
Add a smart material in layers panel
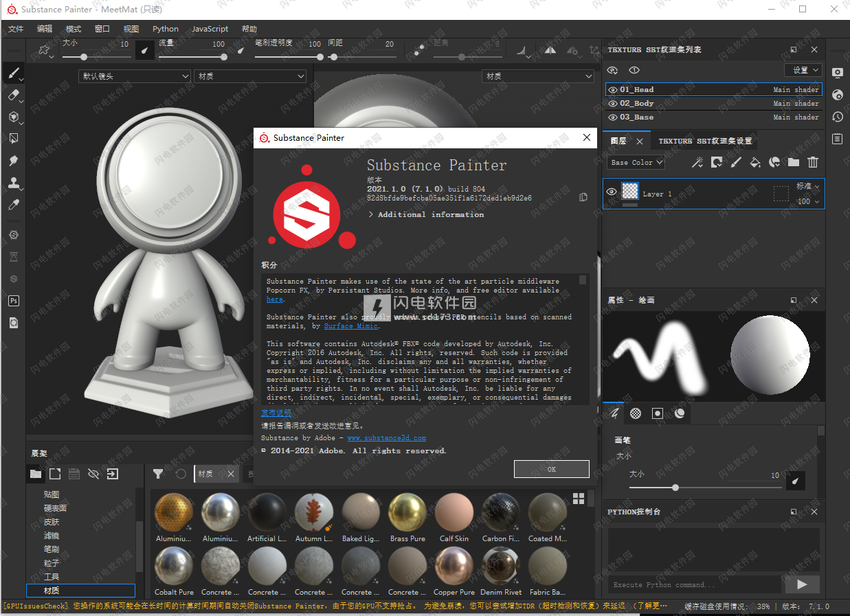(774, 162)
